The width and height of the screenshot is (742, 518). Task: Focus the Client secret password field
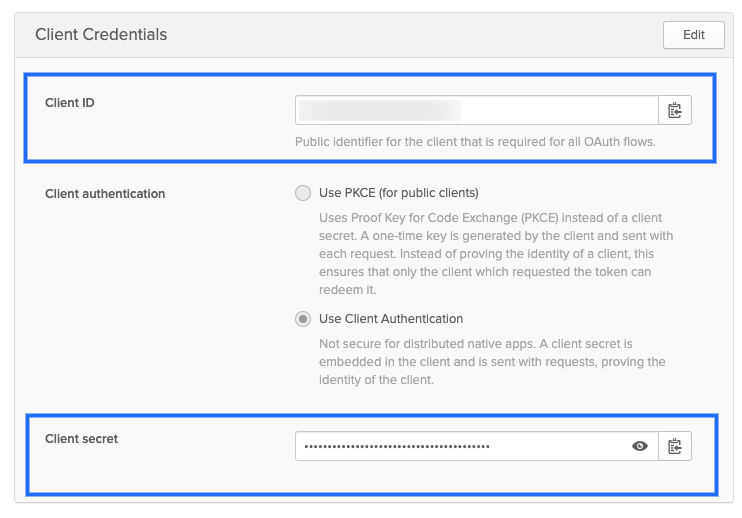coord(460,446)
